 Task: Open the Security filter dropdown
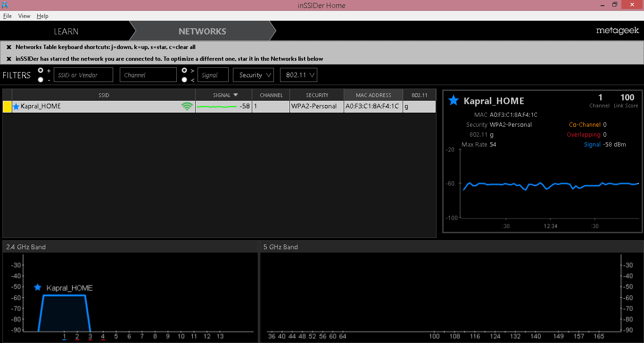pos(253,75)
